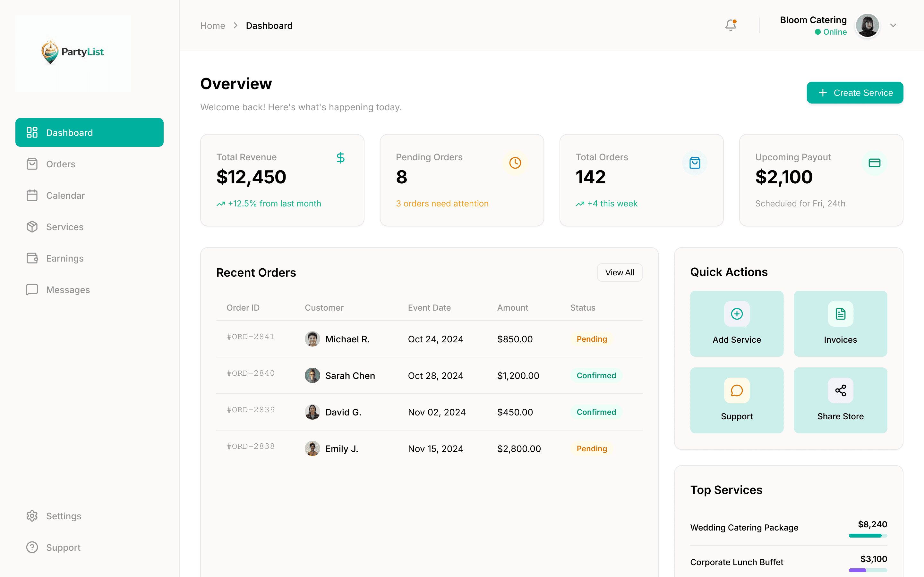
Task: Click View All recent orders
Action: tap(620, 272)
